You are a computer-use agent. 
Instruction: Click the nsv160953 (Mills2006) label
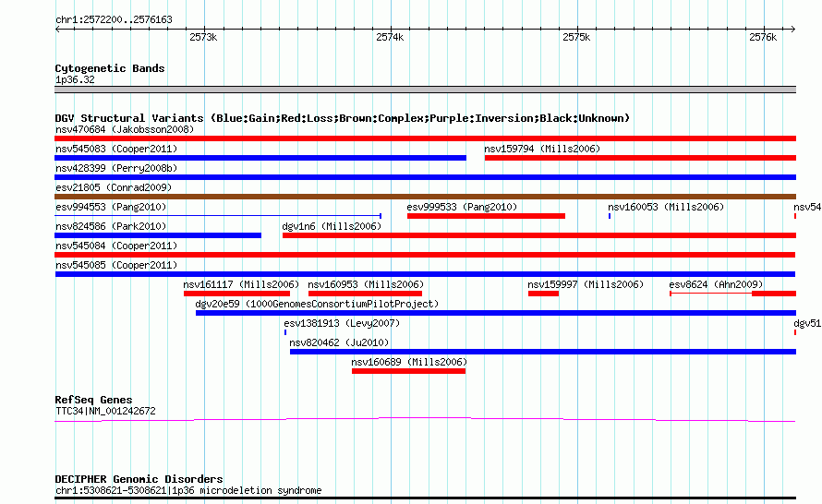click(x=366, y=284)
